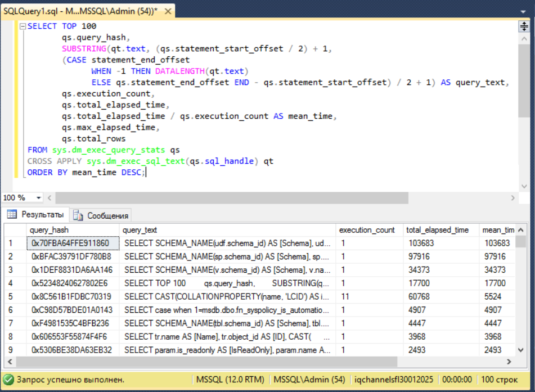Click total_elapsed_time cell 60768

pos(441,296)
